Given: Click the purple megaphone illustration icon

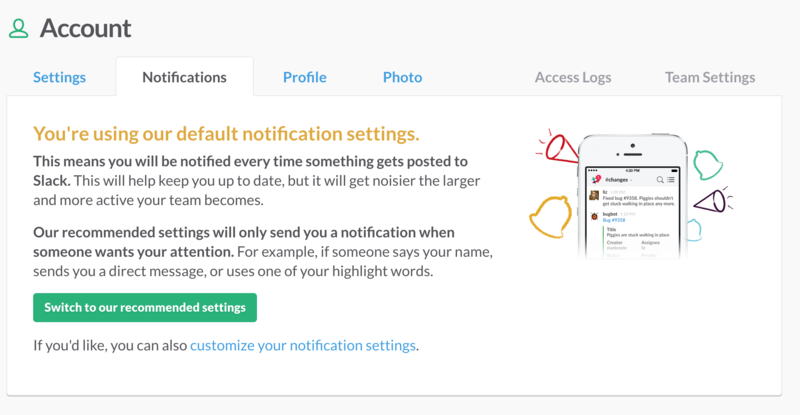Looking at the screenshot, I should pos(713,200).
